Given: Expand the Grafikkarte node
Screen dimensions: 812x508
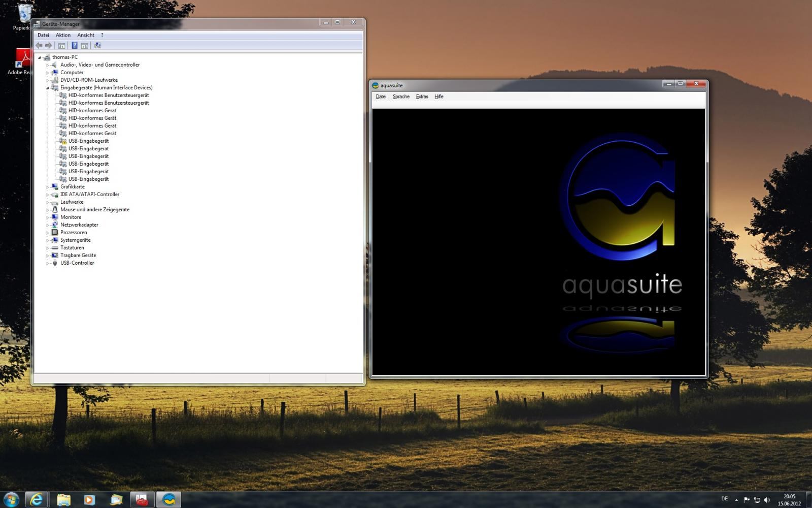Looking at the screenshot, I should [48, 187].
